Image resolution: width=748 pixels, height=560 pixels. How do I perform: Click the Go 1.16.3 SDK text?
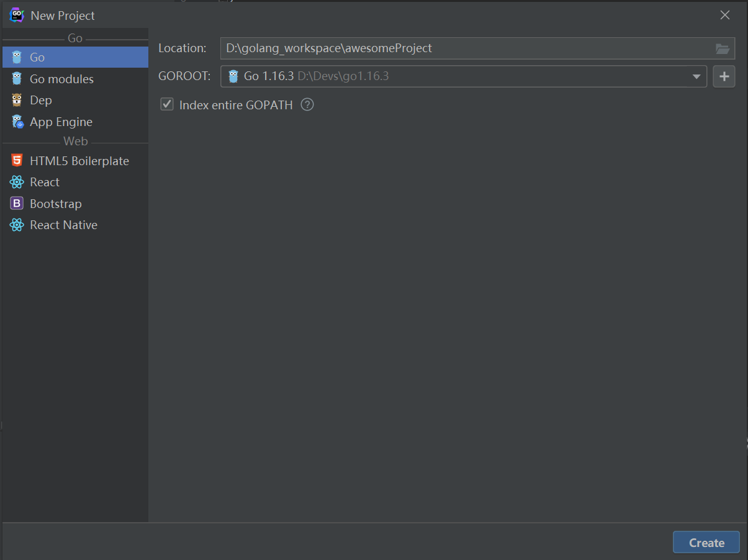click(269, 76)
